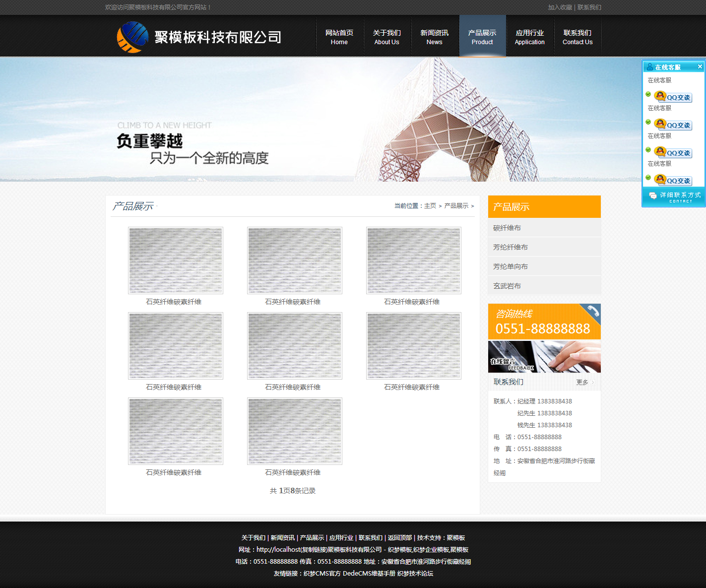Open the 关于我们 About Us menu item
Screen dimensions: 706x588
point(386,37)
